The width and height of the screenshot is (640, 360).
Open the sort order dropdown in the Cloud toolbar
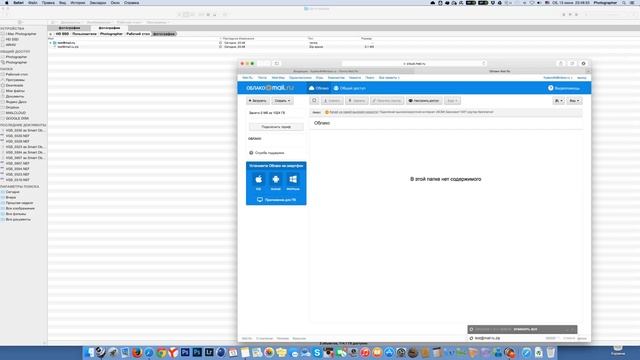coord(558,100)
